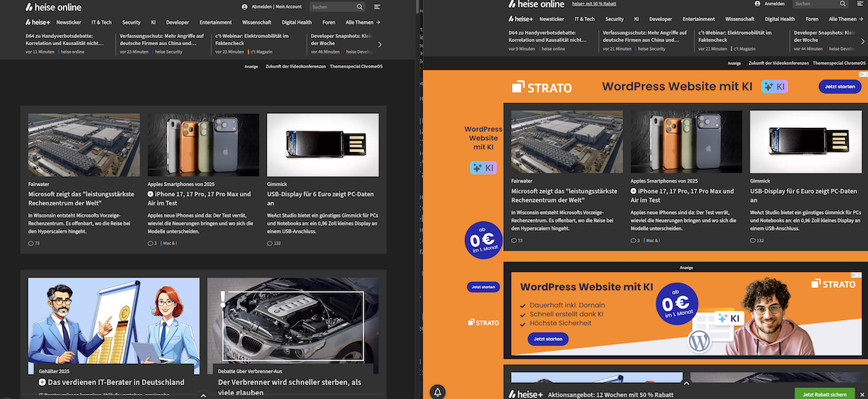The image size is (868, 399).
Task: Open Microsoft data center thumbnail in left window
Action: point(83,145)
